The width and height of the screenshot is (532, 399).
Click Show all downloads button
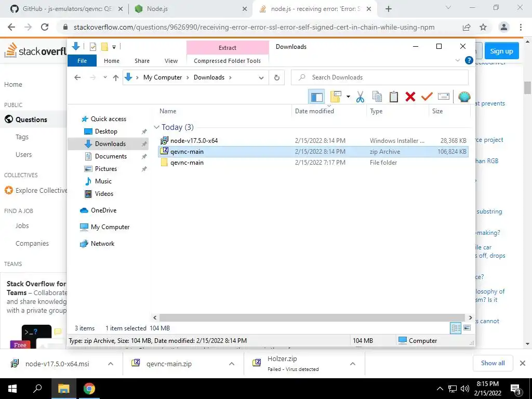(493, 363)
